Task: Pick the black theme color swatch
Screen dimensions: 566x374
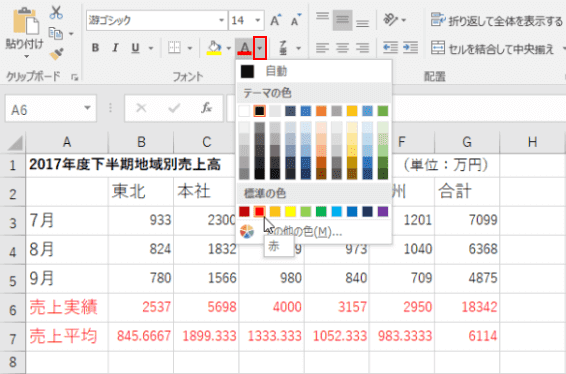Action: 260,111
